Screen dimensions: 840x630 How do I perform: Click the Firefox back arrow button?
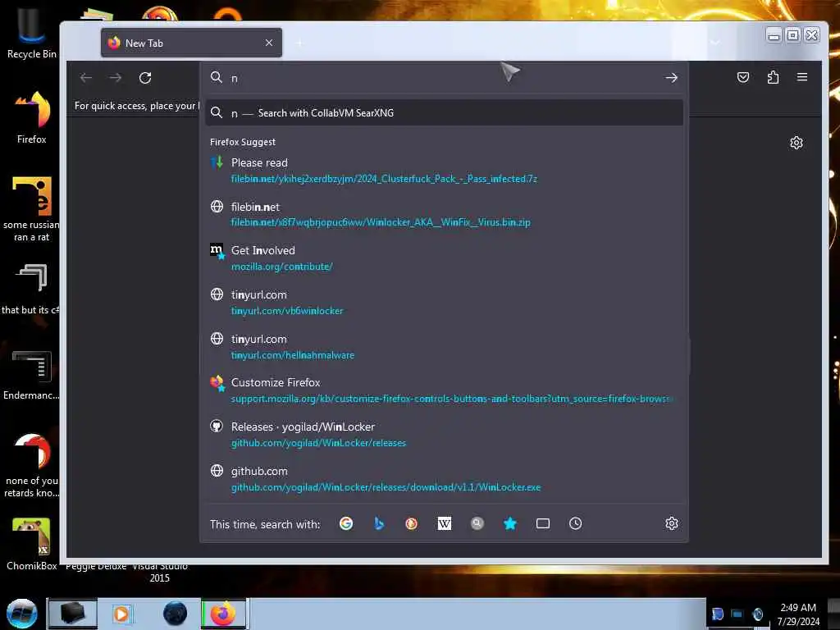[85, 78]
